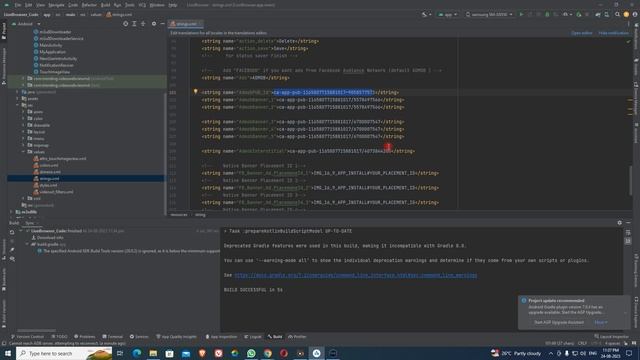Open the Tools menu
This screenshot has height=360, width=640.
129,5
